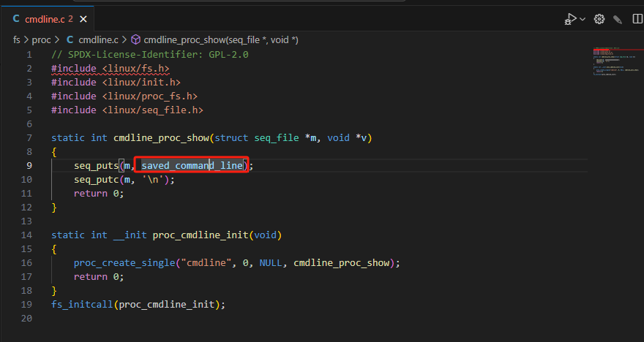Screen dimensions: 644x342
Task: Click the seq_putc call
Action: (x=96, y=180)
